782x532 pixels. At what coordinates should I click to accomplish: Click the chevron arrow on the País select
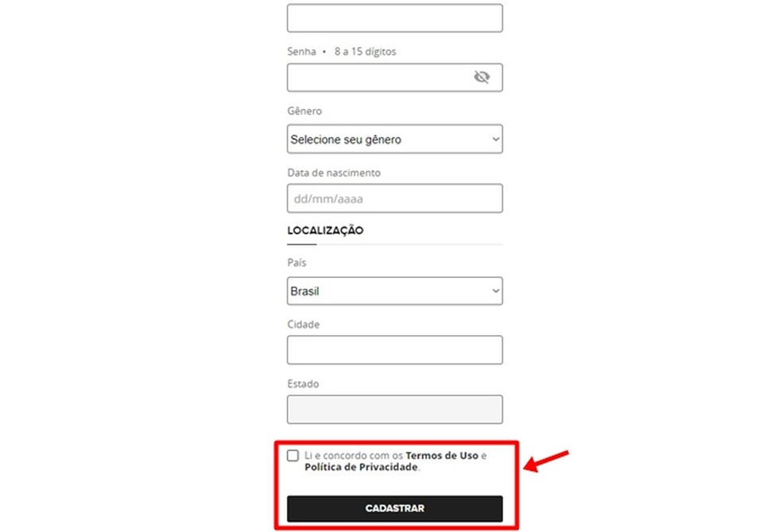495,291
